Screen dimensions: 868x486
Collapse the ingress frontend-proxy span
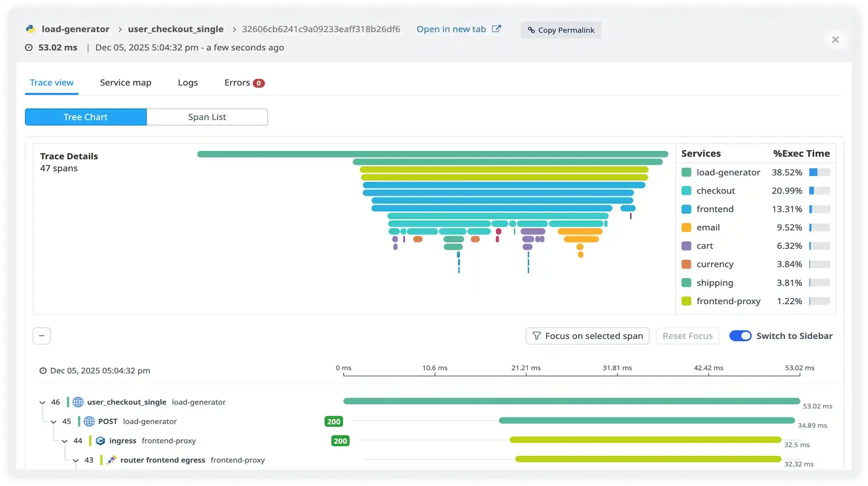65,441
